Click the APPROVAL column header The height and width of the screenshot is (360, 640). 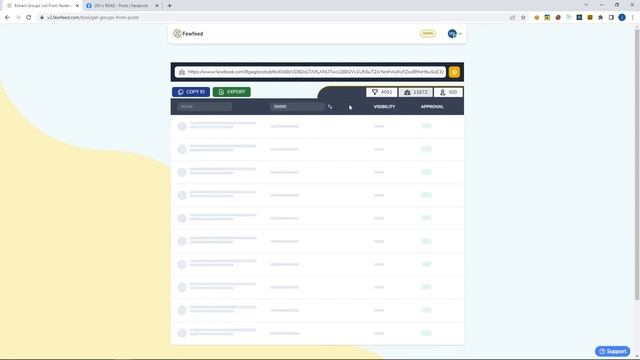click(x=432, y=107)
